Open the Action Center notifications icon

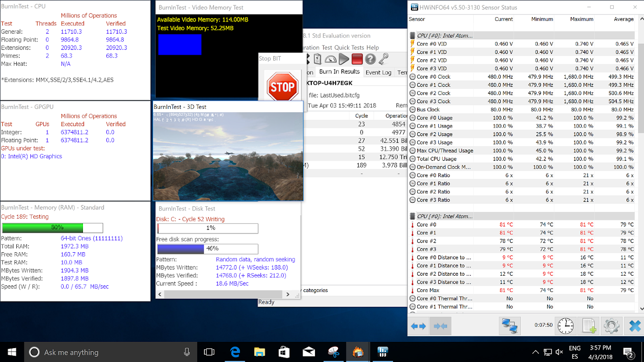pyautogui.click(x=629, y=352)
